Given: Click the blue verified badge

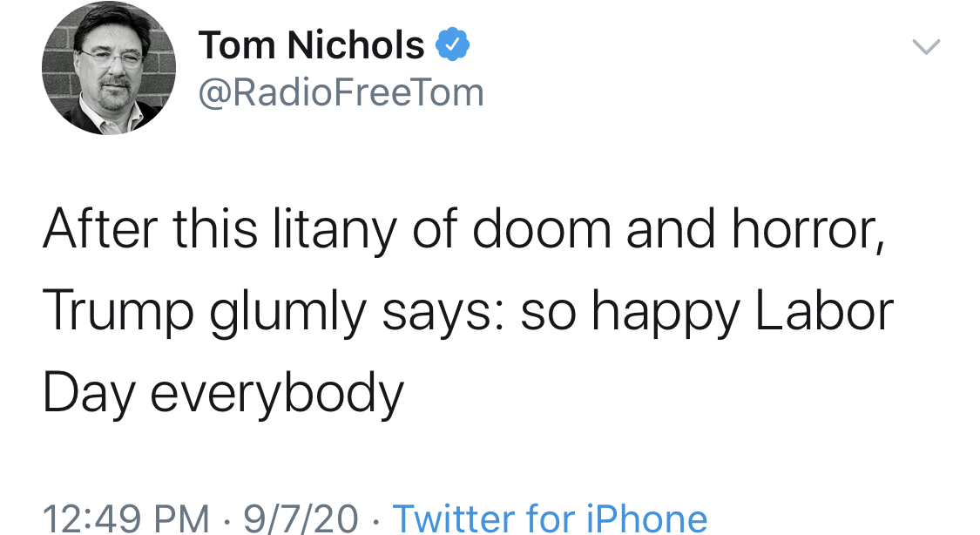Looking at the screenshot, I should [x=453, y=45].
